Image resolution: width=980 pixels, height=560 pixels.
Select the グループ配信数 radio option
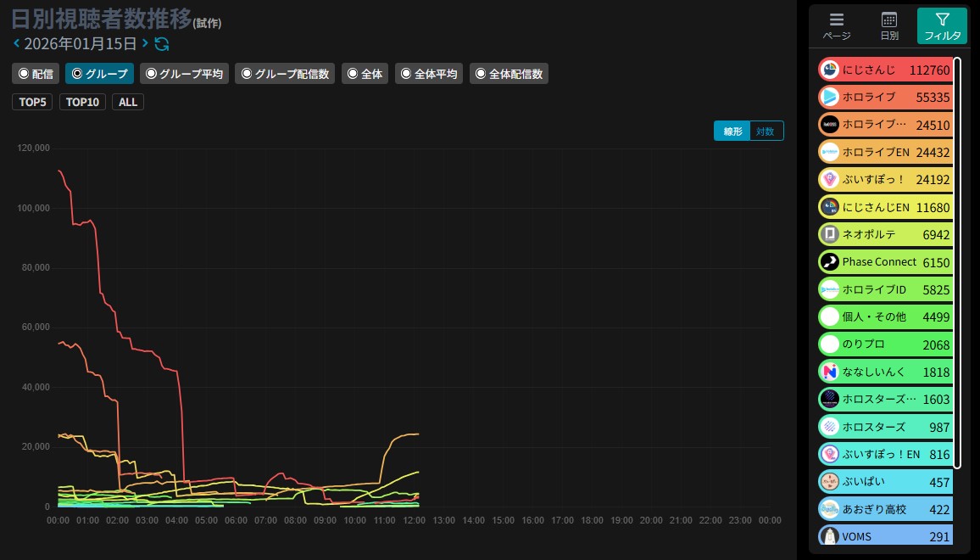coord(285,73)
